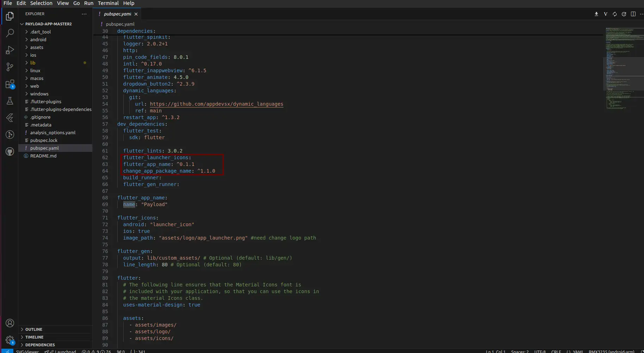Select pubspec.yaml in explorer tree
644x353 pixels.
(55, 148)
